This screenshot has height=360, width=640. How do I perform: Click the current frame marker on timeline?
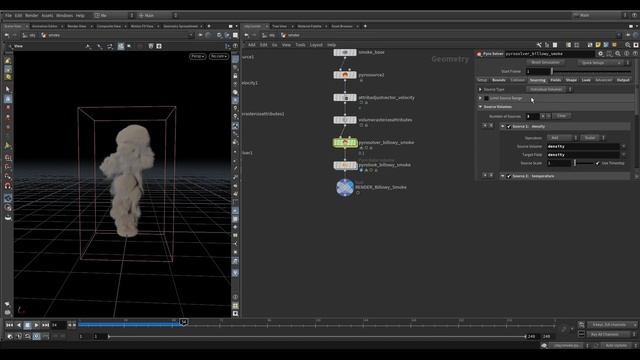point(184,322)
